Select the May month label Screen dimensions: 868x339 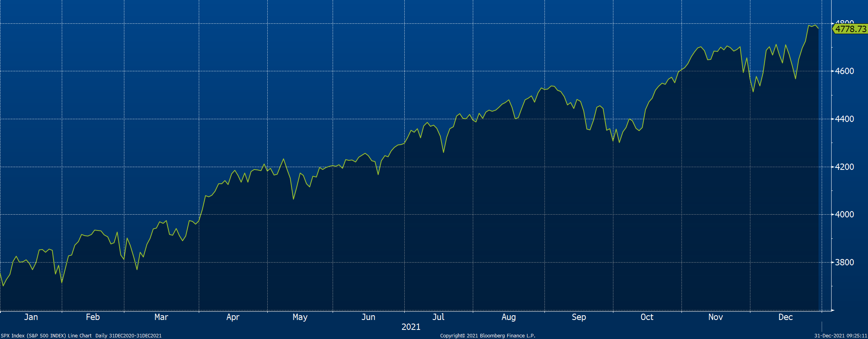tap(300, 317)
